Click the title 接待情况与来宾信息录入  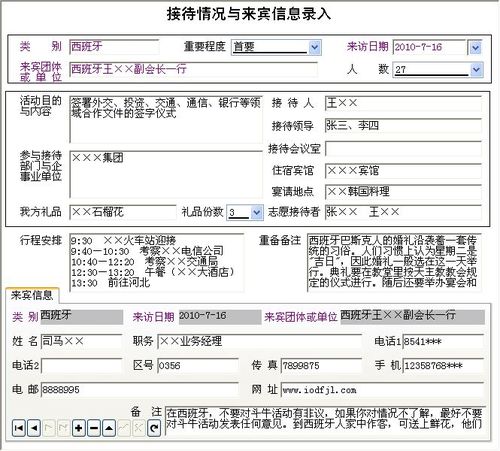click(x=249, y=14)
